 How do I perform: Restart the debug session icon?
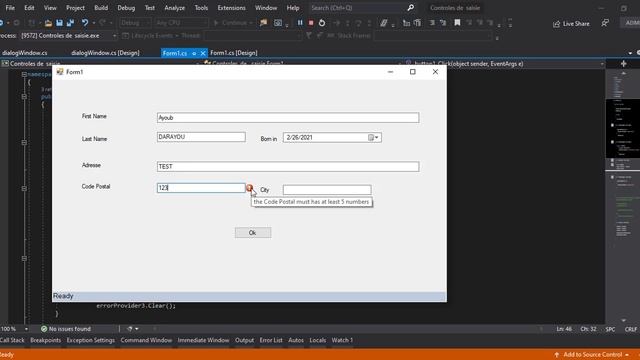[x=322, y=23]
